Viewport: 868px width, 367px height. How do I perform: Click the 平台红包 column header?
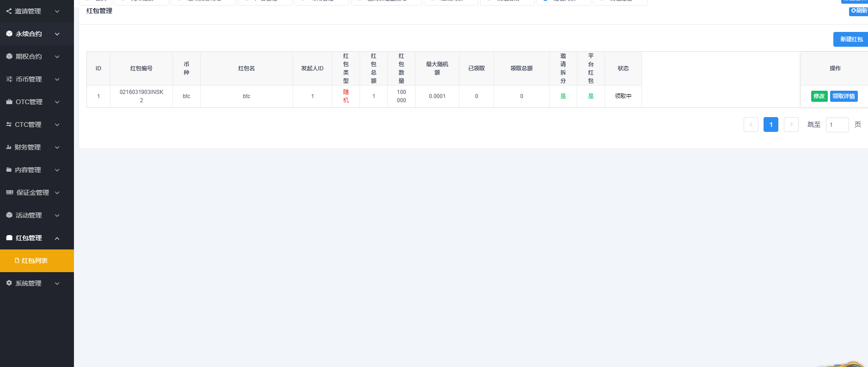click(x=591, y=68)
